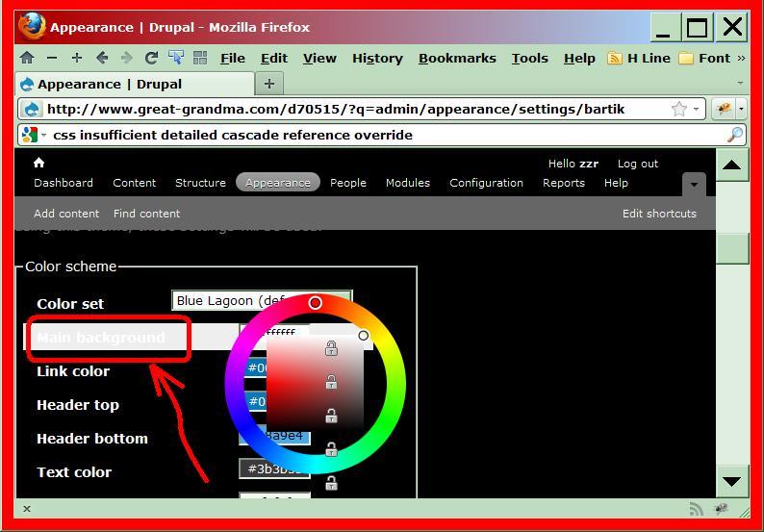
Task: Open the H Line feed bookmark
Action: 639,58
